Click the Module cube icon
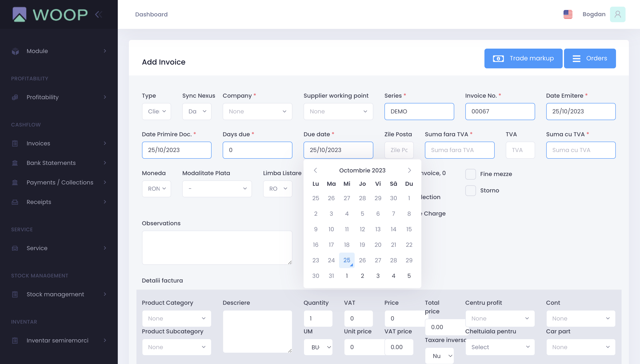This screenshot has height=364, width=640. [15, 51]
